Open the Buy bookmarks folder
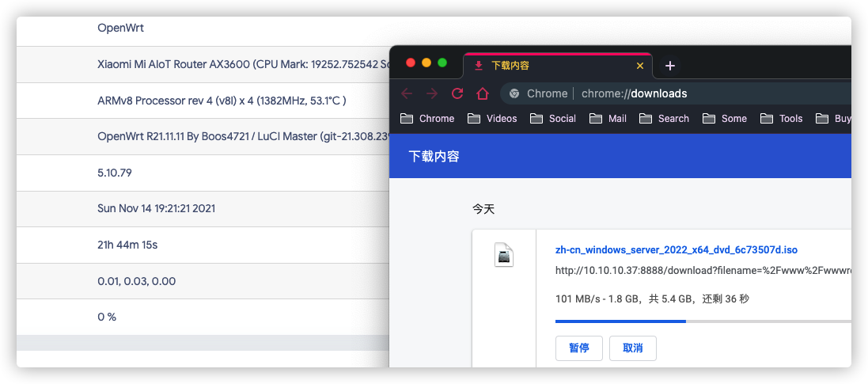The image size is (868, 384). (834, 119)
